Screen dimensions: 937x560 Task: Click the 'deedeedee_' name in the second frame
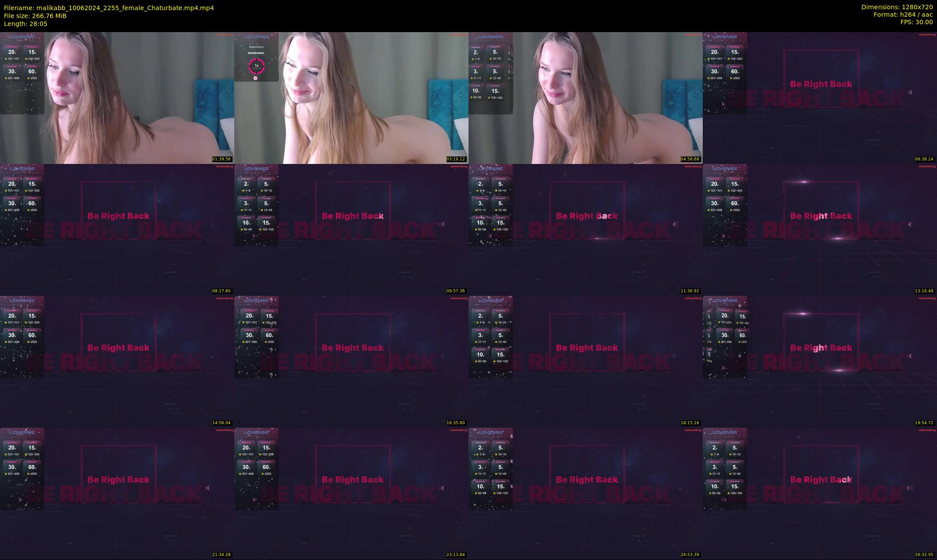(x=256, y=53)
